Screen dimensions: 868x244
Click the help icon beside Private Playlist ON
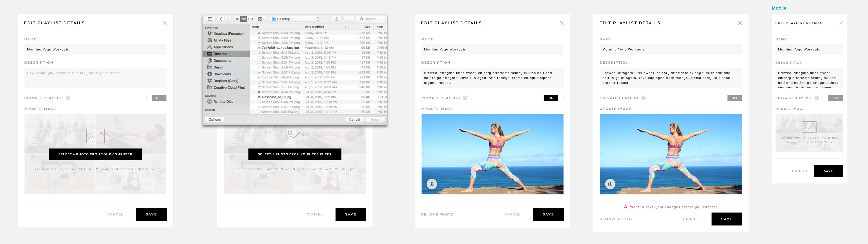(465, 98)
